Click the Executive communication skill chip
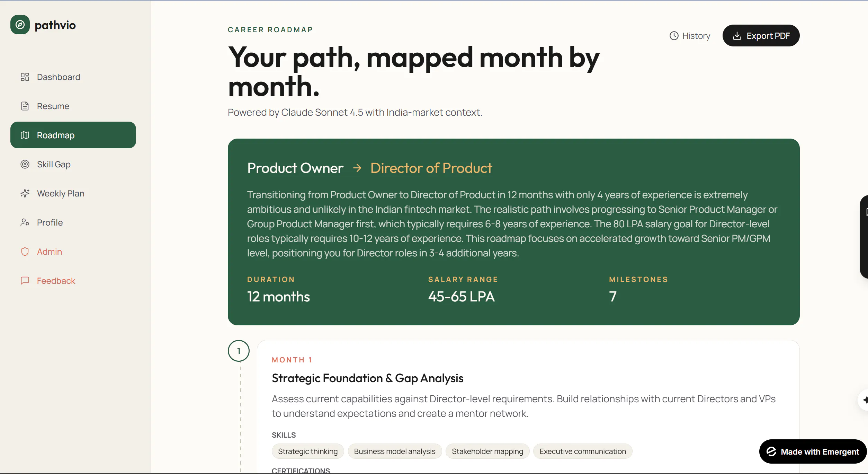This screenshot has height=474, width=868. click(583, 451)
